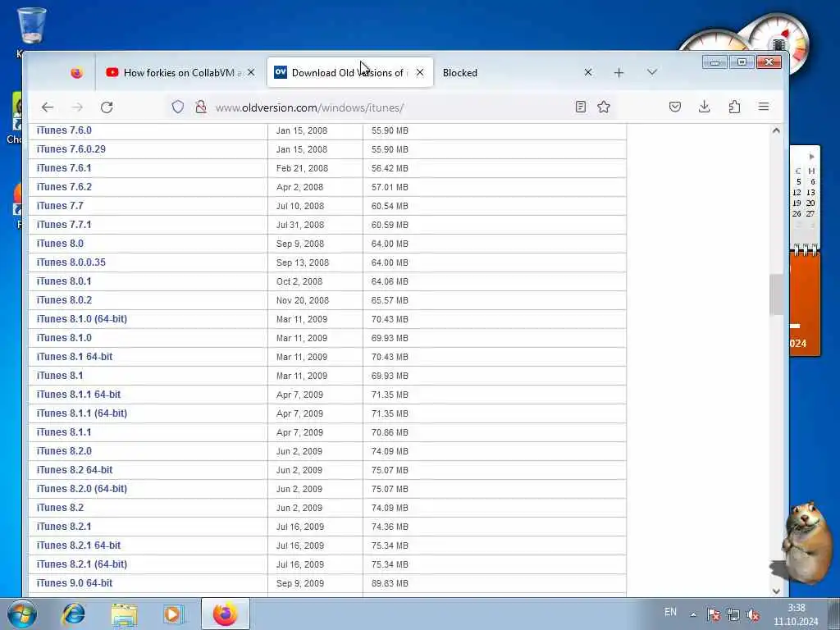Expand the list all tabs chevron
Screen dimensions: 840x630
coord(652,72)
